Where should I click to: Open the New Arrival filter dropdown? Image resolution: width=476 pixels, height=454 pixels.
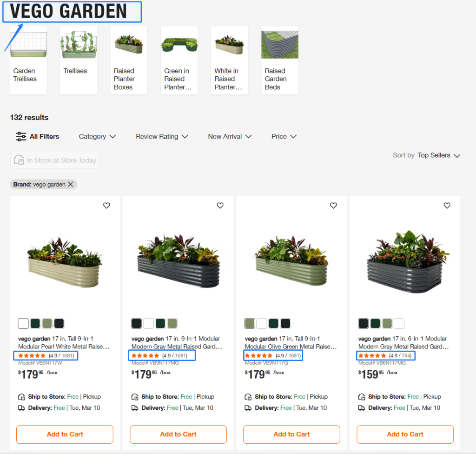(x=230, y=136)
